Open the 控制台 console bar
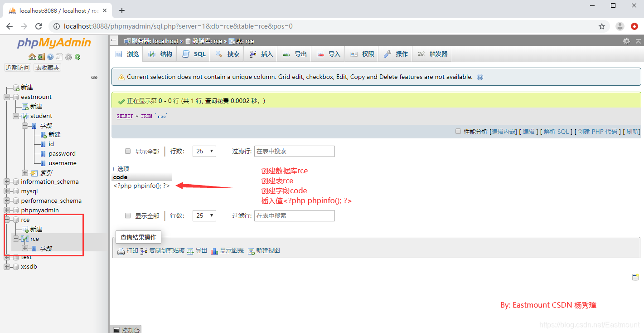 point(126,329)
